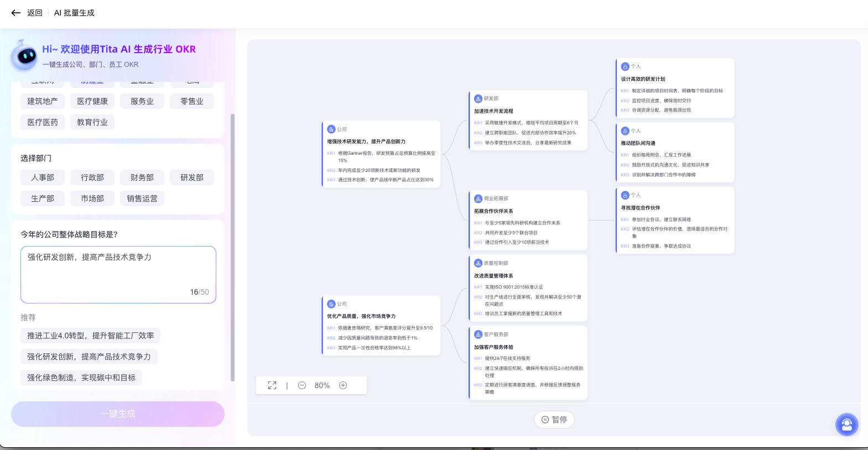Click the 商业拓展部 node avatar icon
The height and width of the screenshot is (450, 868).
click(x=478, y=198)
